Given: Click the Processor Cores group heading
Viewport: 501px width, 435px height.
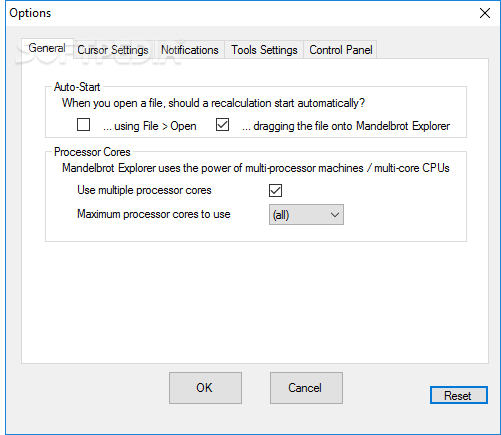Looking at the screenshot, I should click(92, 152).
